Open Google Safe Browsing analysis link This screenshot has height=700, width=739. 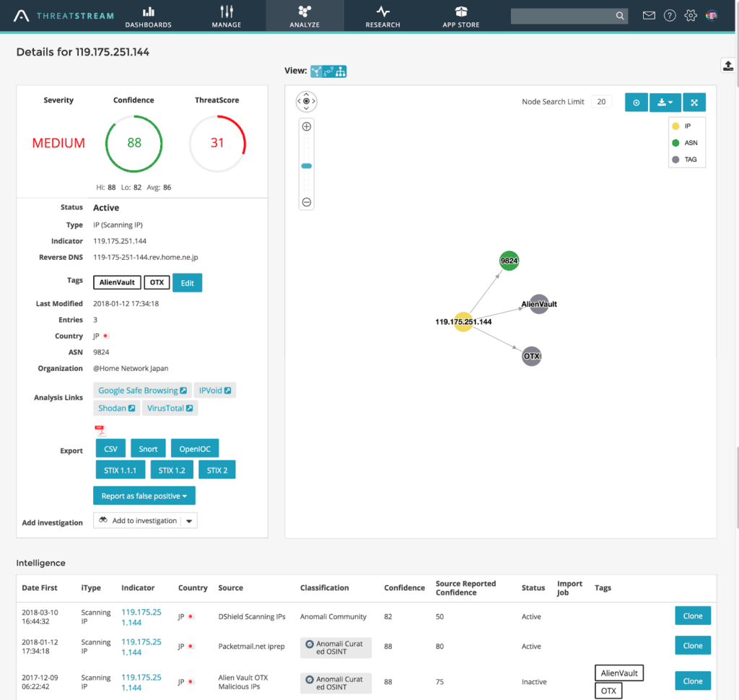point(142,390)
